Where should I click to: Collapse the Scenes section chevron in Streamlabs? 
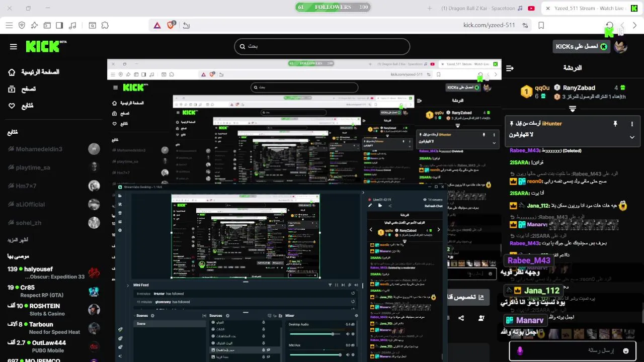133,316
